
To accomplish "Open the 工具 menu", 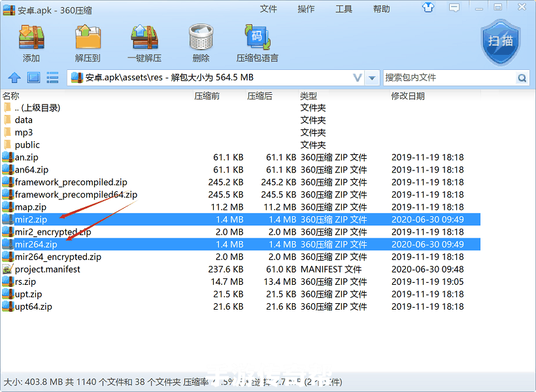I will [344, 9].
